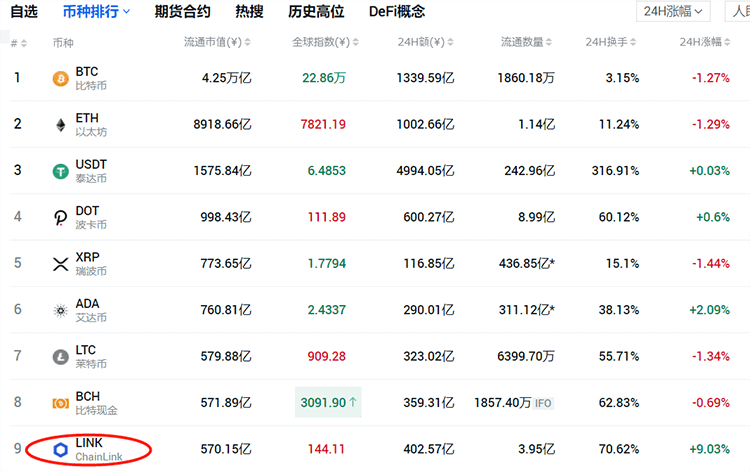The width and height of the screenshot is (750, 471).
Task: Click ETH market cap 8918.66亿
Action: (222, 124)
